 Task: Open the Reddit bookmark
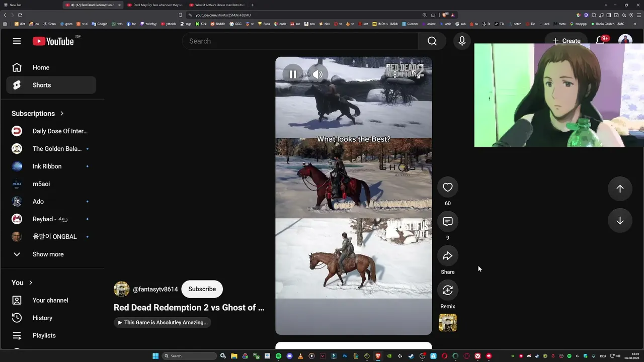point(218,24)
